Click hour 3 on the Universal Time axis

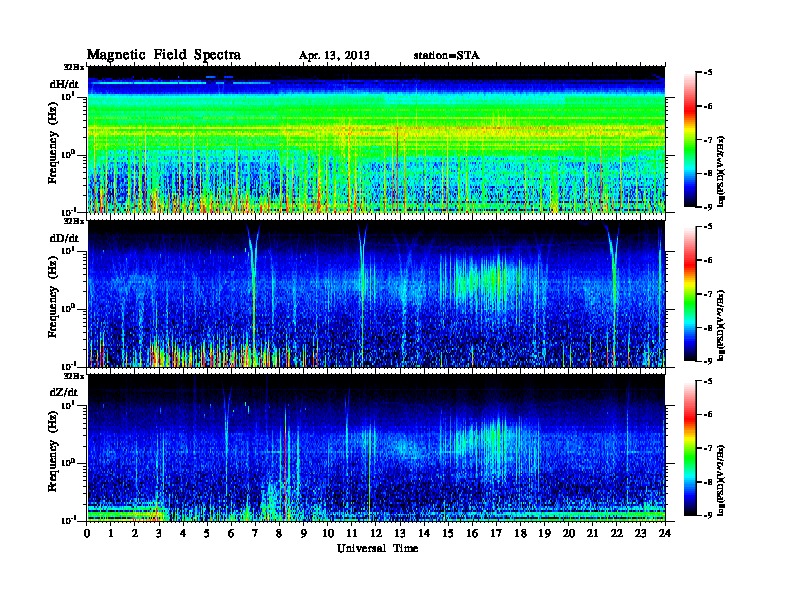(x=159, y=533)
